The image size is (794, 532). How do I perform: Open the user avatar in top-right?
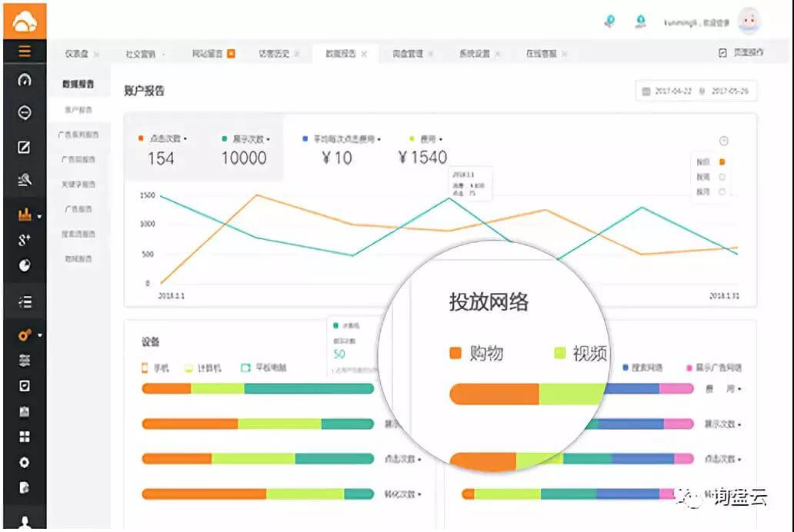click(x=749, y=22)
